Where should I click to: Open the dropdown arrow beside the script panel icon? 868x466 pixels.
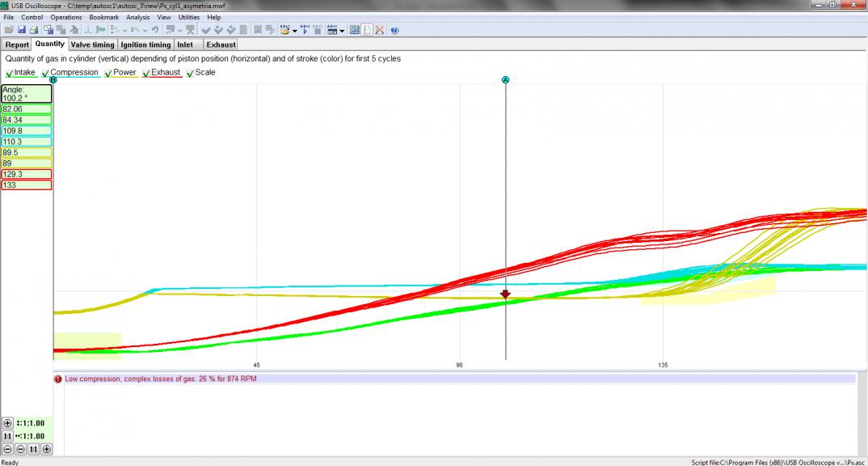point(342,31)
